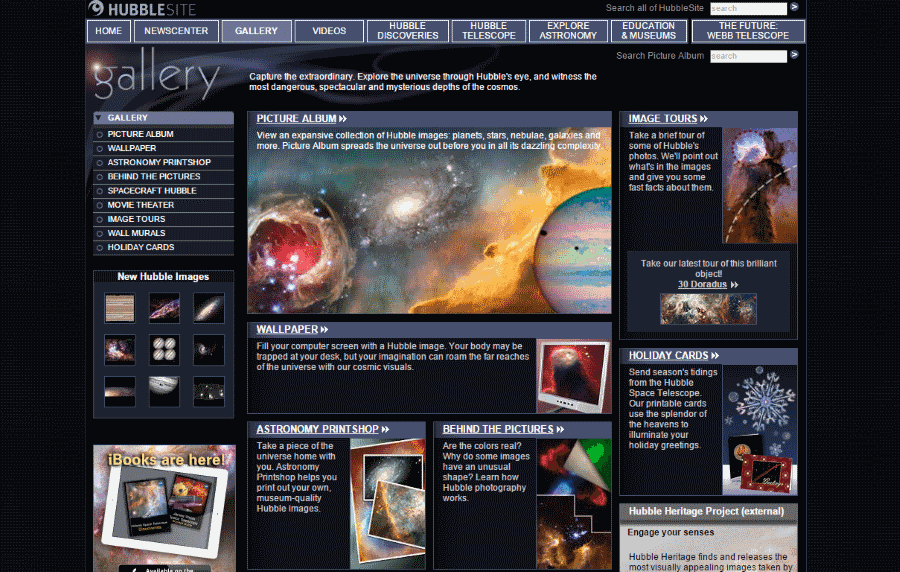Open the striped Jupiter map thumbnail
Screen dimensions: 900x572
119,308
